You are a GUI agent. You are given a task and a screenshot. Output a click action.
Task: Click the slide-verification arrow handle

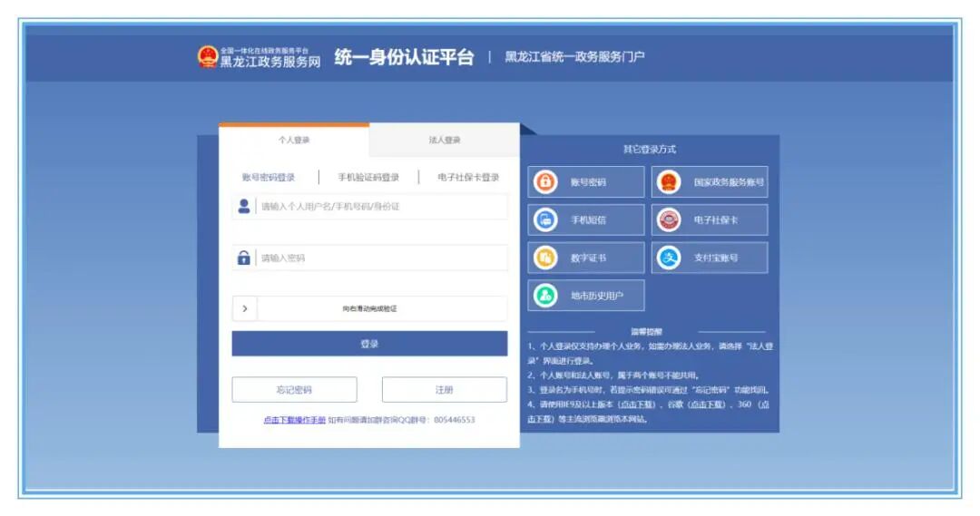coord(244,308)
